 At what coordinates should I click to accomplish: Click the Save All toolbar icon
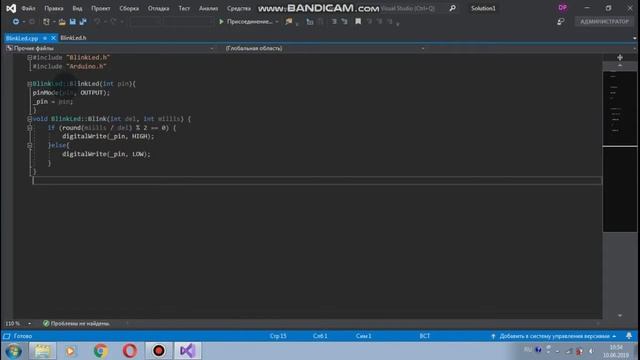[83, 22]
